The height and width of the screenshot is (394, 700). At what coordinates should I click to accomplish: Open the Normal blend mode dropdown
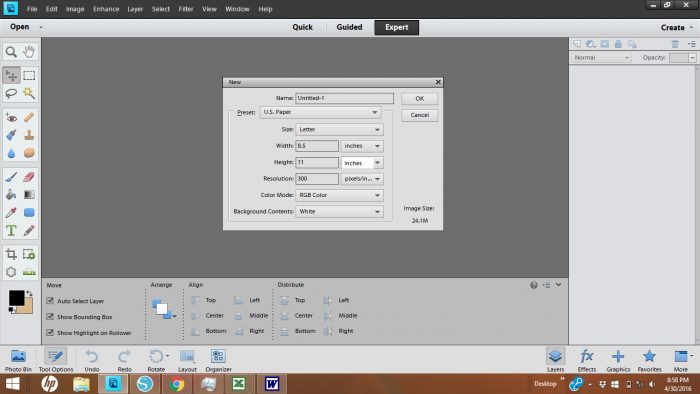601,58
